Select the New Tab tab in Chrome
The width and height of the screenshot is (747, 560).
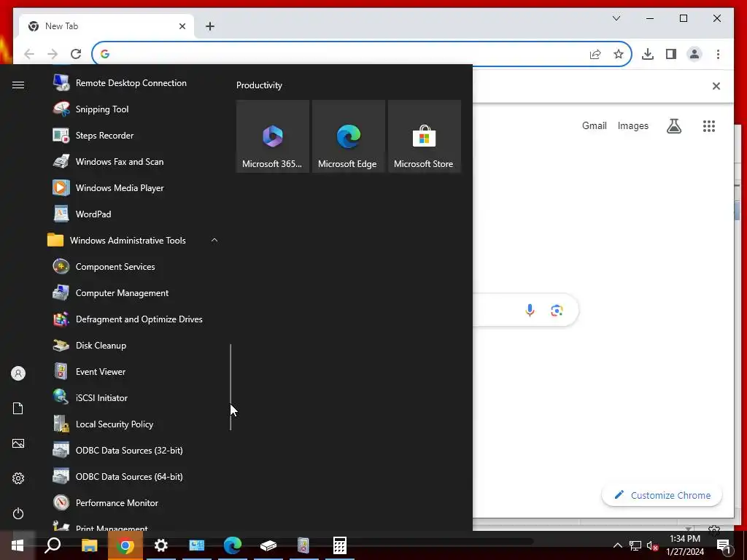tap(107, 26)
